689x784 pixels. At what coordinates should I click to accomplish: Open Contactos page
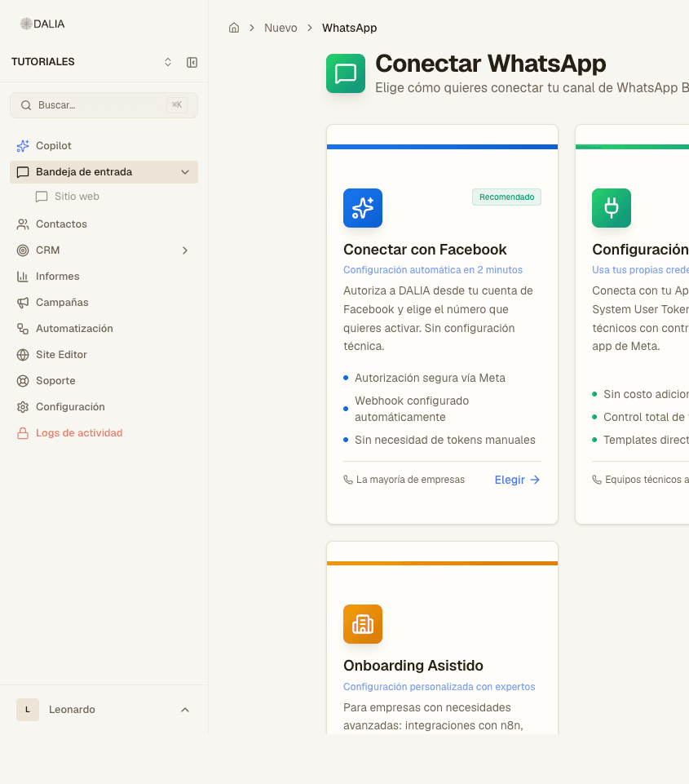[x=104, y=224]
